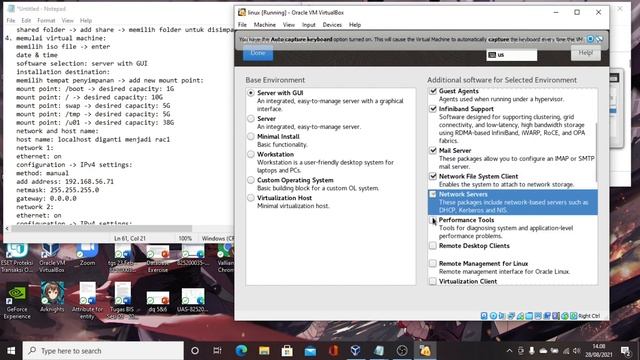Click VirtualBox hard disk activity indicator
The image size is (640, 360).
click(484, 316)
